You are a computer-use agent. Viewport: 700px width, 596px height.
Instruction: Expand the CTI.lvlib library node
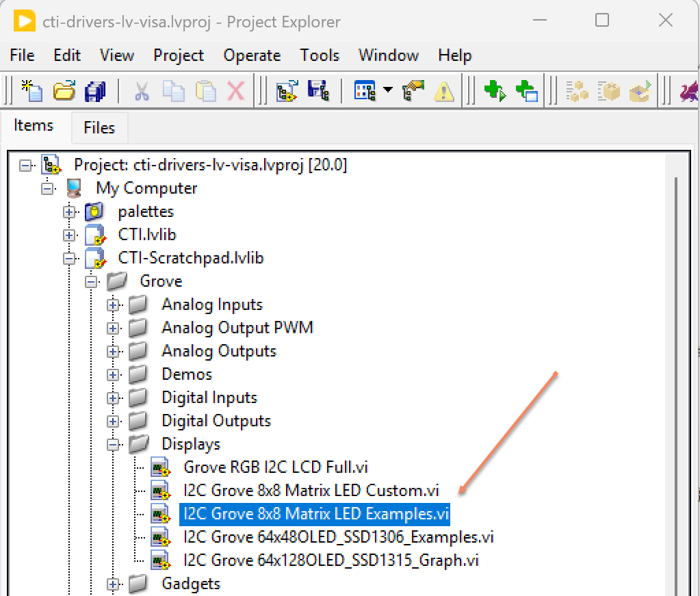coord(69,235)
